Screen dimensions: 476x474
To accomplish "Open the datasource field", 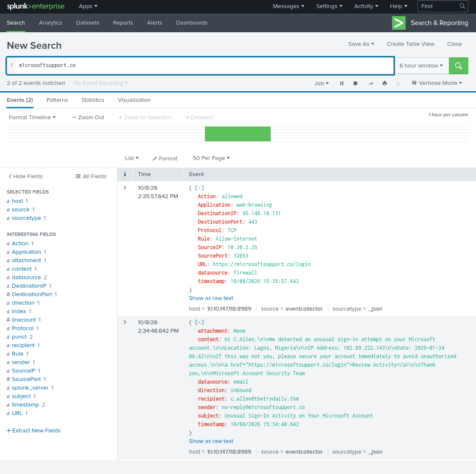I will coord(26,278).
